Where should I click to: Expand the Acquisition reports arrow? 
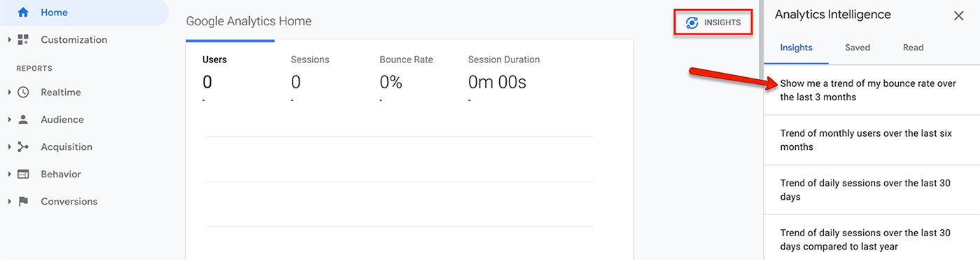pos(10,147)
